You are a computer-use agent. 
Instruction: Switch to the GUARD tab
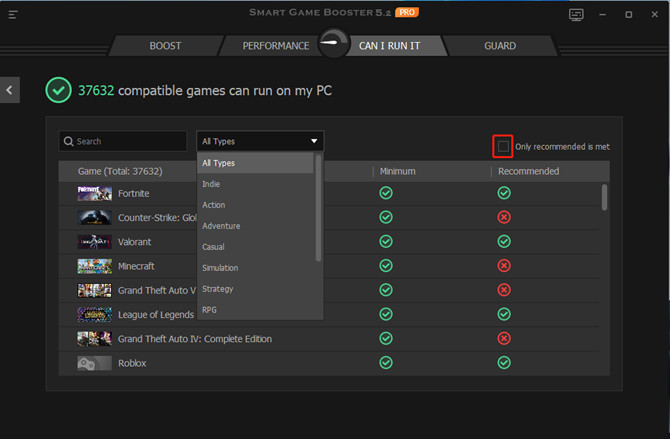pos(500,46)
